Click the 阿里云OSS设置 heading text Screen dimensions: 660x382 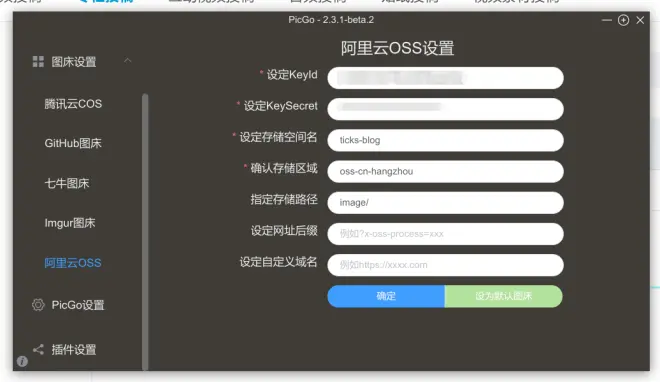coord(397,48)
